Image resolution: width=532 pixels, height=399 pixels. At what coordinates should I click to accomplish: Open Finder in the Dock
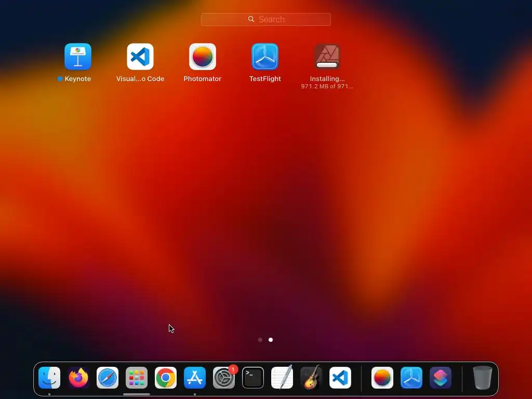[x=49, y=378]
